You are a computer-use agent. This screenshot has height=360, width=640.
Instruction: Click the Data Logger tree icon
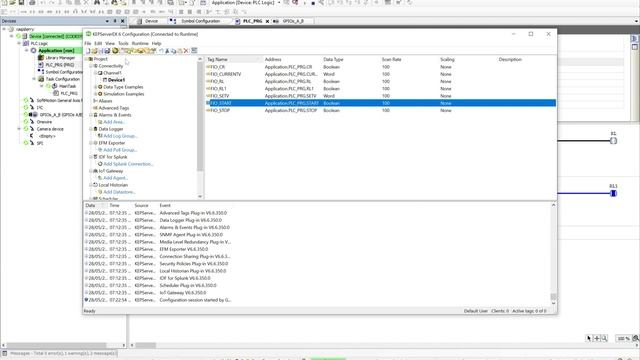pos(96,129)
